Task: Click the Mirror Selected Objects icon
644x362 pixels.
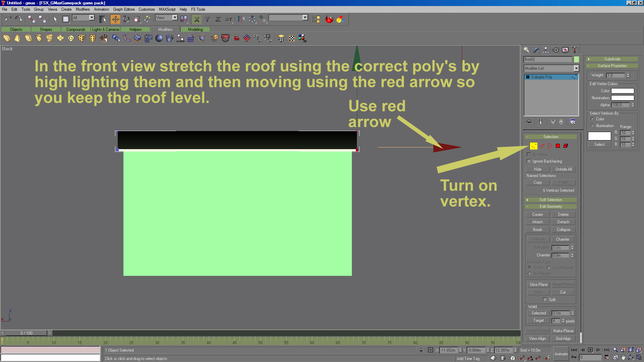Action: [x=241, y=19]
